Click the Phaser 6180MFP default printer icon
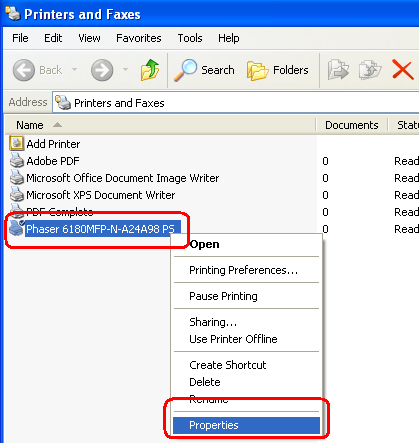 tap(17, 228)
